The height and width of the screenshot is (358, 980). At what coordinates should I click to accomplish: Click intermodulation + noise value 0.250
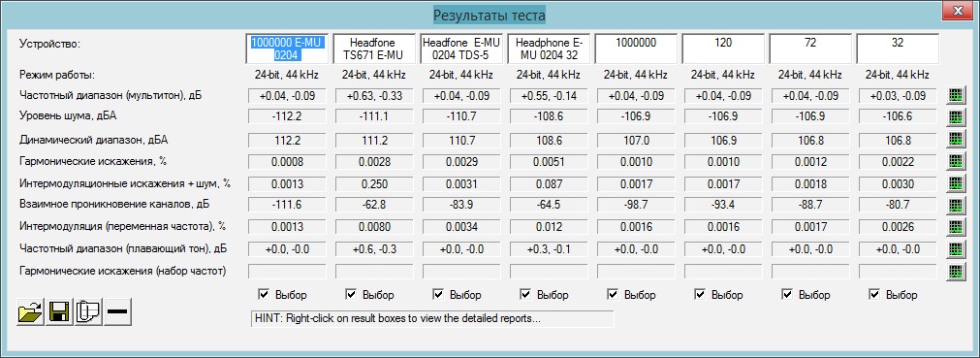[374, 183]
